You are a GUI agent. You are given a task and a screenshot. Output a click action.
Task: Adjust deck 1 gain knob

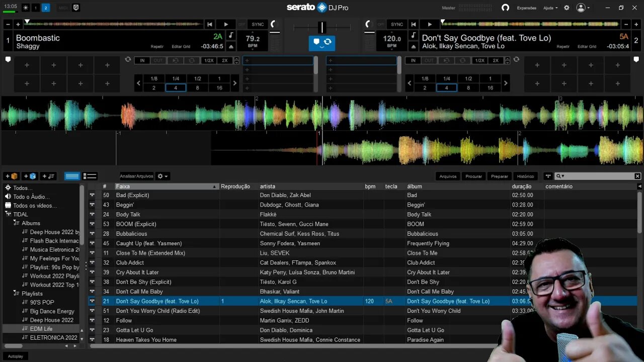(274, 24)
